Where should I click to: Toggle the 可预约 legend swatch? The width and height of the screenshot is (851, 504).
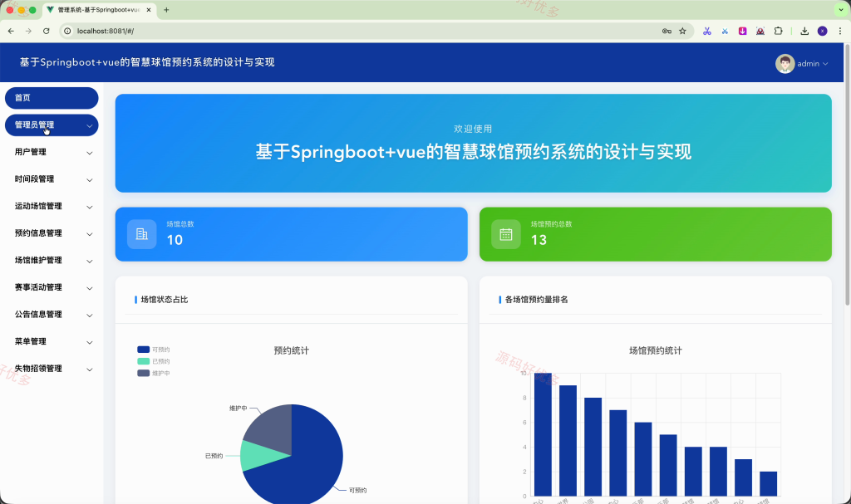[x=143, y=350]
